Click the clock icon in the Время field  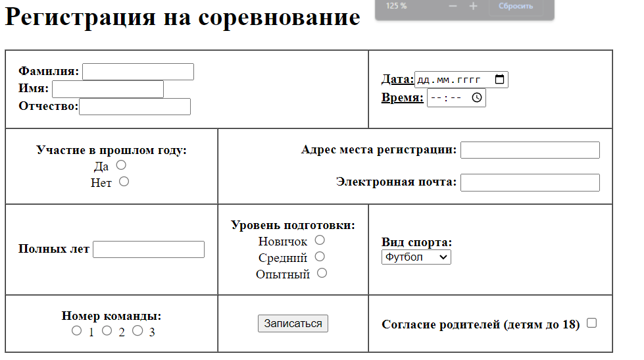[477, 98]
